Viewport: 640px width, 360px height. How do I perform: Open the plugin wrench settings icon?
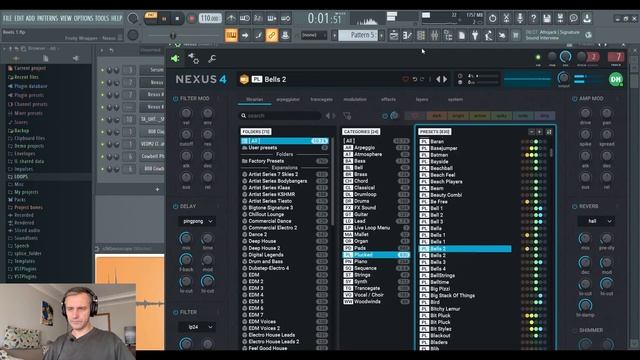(x=212, y=59)
